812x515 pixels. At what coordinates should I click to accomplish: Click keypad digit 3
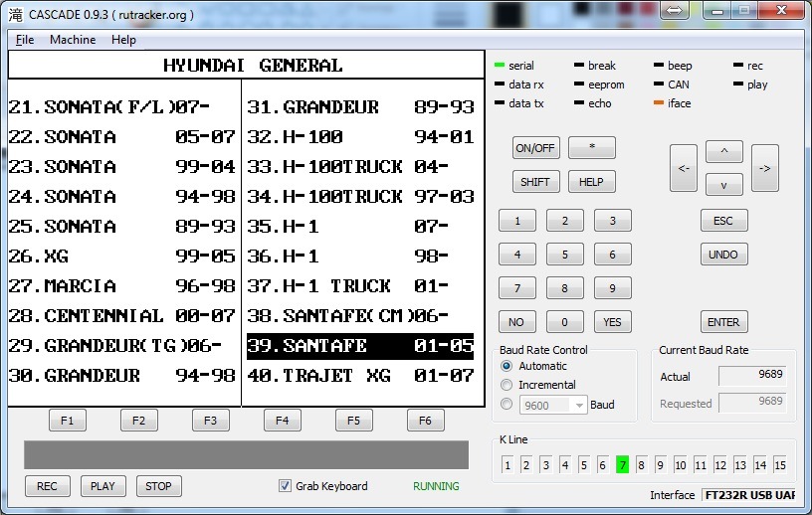[x=612, y=221]
